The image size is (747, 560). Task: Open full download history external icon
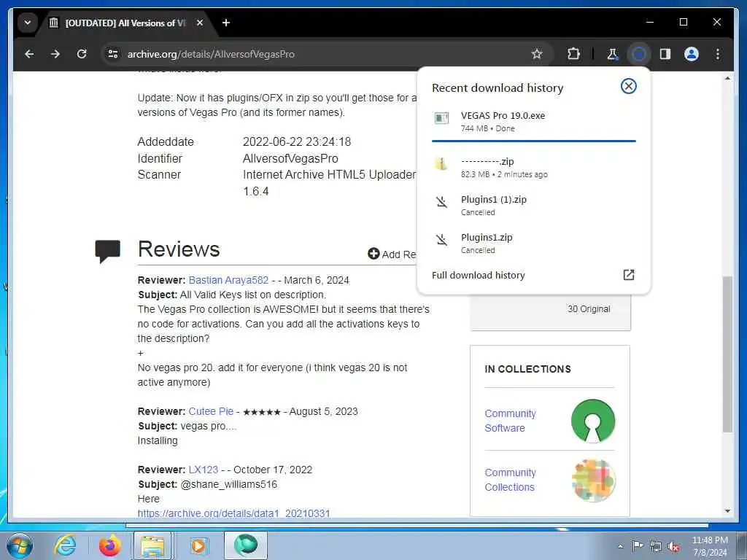tap(628, 275)
